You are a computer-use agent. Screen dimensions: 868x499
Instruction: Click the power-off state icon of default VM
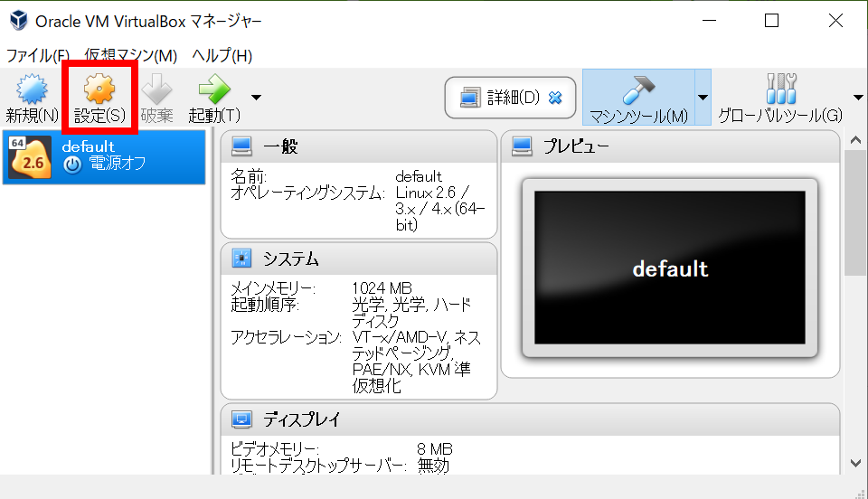click(x=72, y=165)
